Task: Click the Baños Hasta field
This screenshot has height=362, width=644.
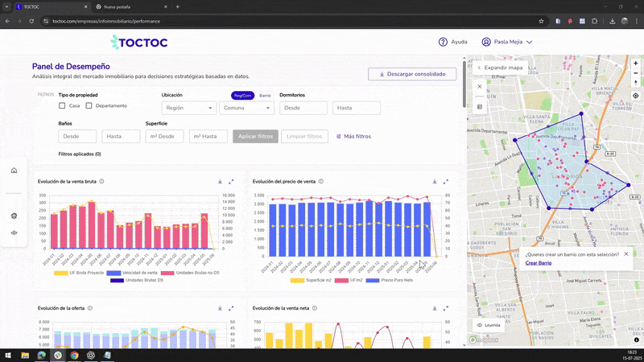Action: click(121, 136)
